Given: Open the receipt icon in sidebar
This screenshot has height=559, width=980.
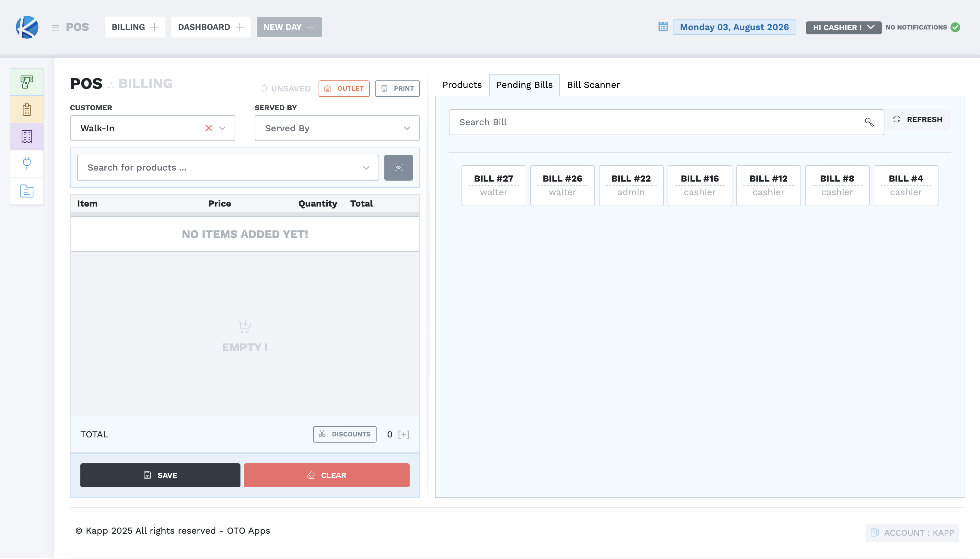Looking at the screenshot, I should (27, 137).
